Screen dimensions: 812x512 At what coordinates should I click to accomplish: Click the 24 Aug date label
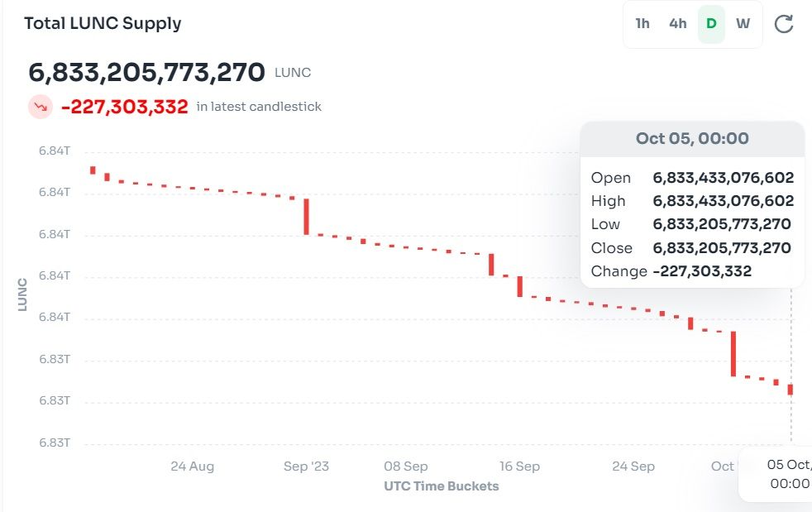coord(193,467)
